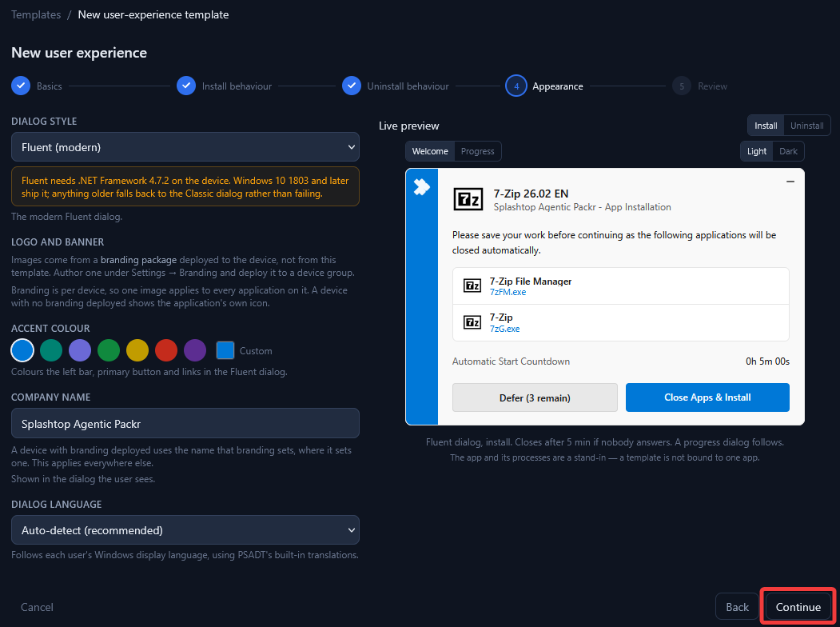Click the Review step number 5 circle
This screenshot has width=840, height=627.
[x=682, y=86]
